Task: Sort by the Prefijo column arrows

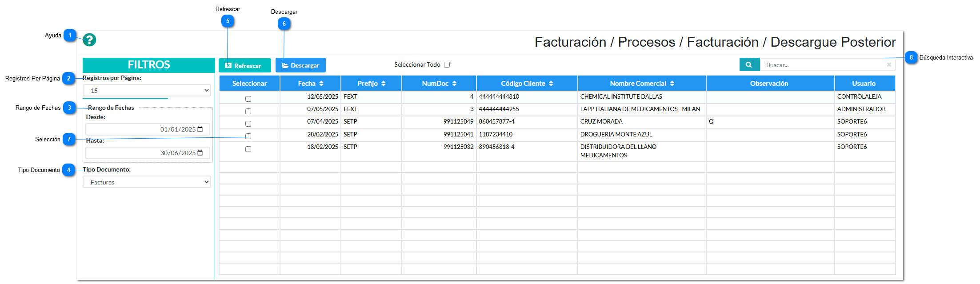Action: [383, 84]
